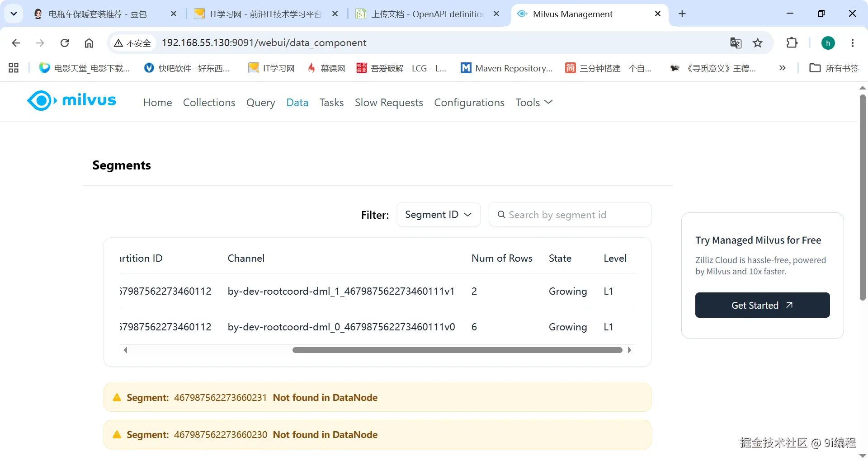
Task: Open the 寻觅意义 bookmark
Action: [x=713, y=68]
